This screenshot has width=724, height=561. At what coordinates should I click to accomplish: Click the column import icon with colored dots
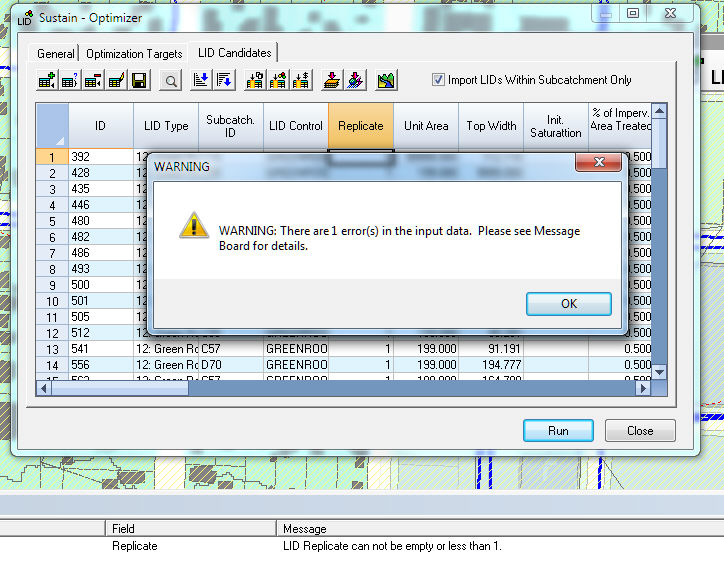278,81
